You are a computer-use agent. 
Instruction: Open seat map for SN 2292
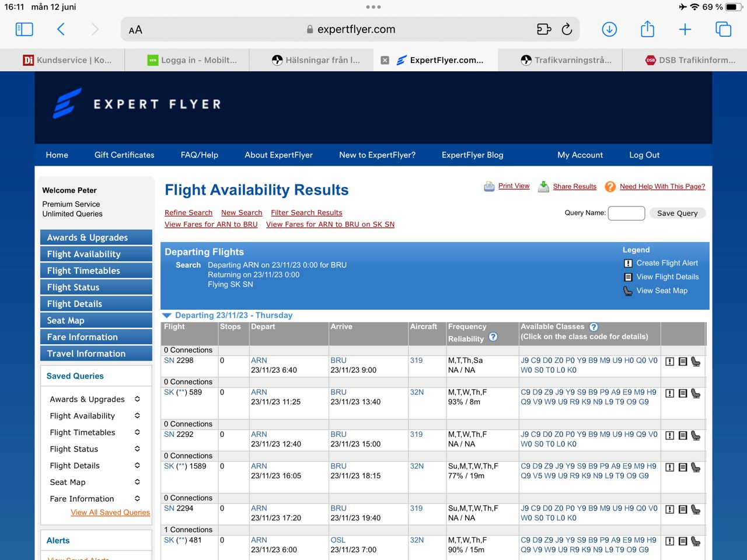[696, 436]
